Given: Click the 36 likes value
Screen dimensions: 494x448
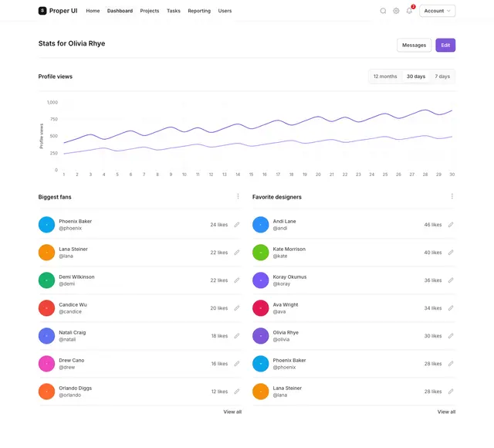Looking at the screenshot, I should 432,280.
